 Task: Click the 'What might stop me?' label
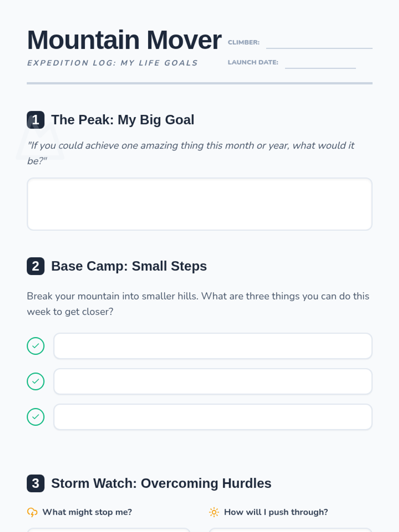coord(87,512)
